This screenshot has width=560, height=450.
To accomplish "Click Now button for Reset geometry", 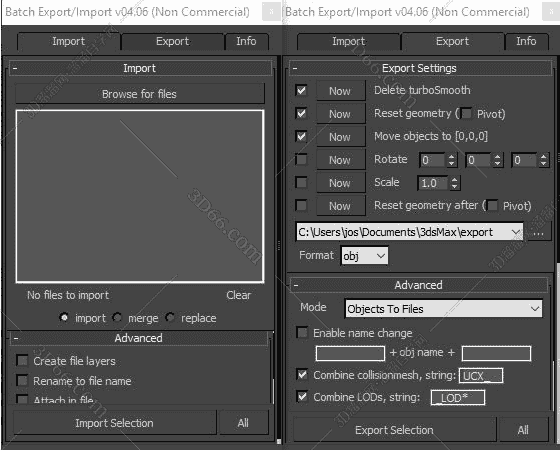I will pos(340,114).
